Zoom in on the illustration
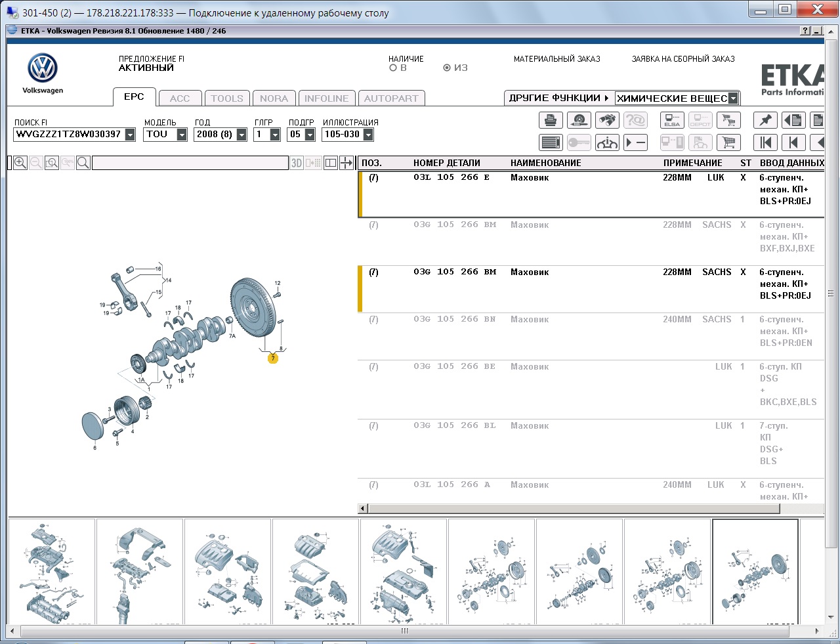 tap(20, 163)
